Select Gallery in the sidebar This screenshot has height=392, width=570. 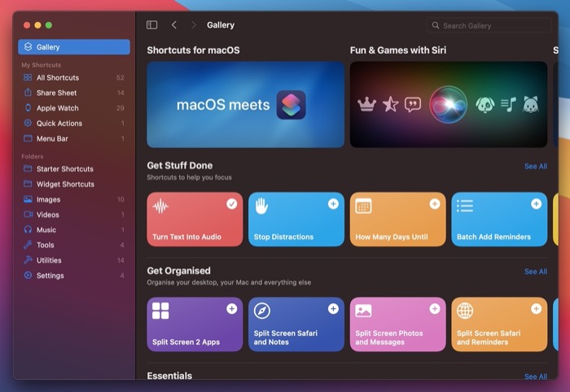point(74,47)
